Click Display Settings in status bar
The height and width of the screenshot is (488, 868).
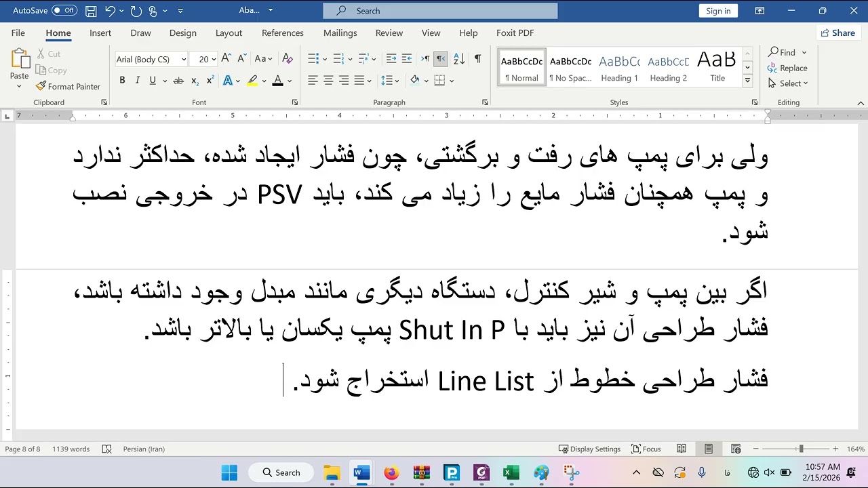(x=589, y=449)
